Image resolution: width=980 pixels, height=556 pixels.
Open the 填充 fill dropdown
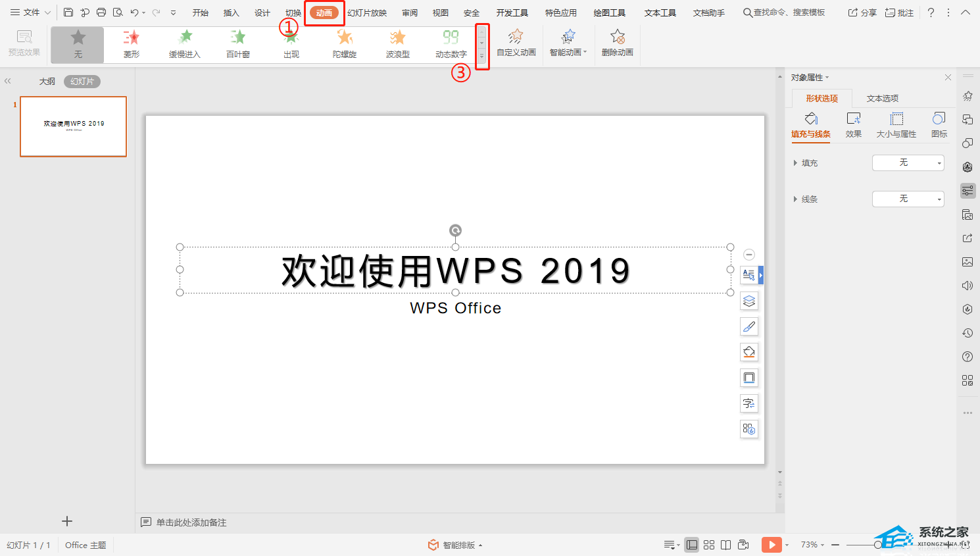[x=908, y=163]
